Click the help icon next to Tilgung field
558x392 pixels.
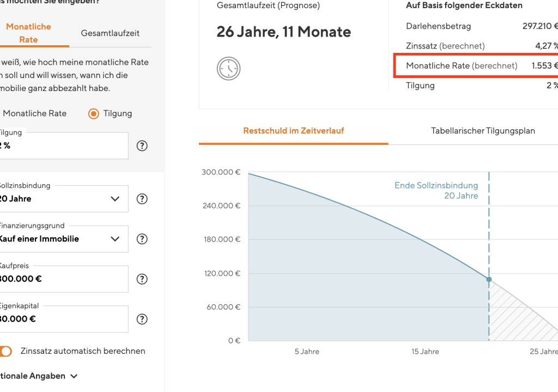pyautogui.click(x=142, y=146)
